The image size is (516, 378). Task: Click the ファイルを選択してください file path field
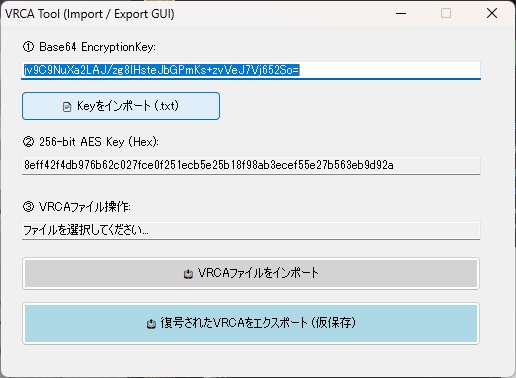(251, 230)
